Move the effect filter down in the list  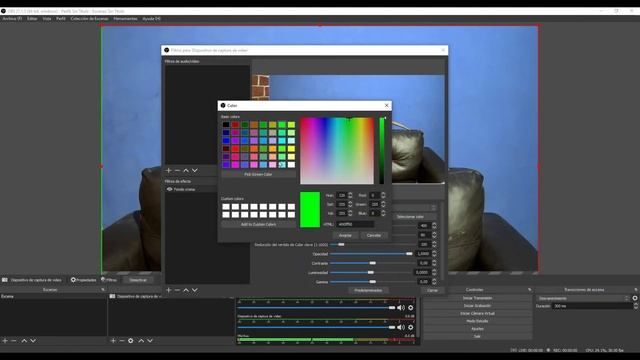point(195,290)
